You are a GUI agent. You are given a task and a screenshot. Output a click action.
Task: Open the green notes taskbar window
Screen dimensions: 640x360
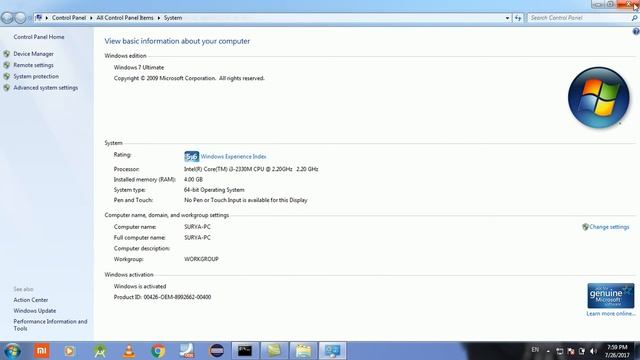click(x=274, y=351)
